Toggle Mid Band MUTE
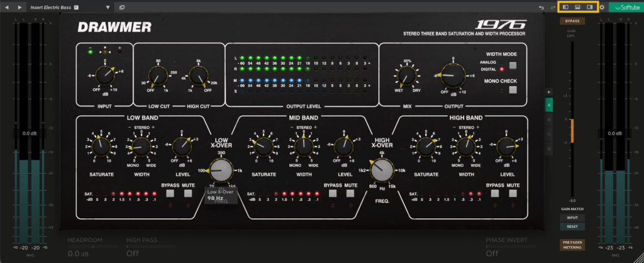This screenshot has height=263, width=644. tap(350, 193)
